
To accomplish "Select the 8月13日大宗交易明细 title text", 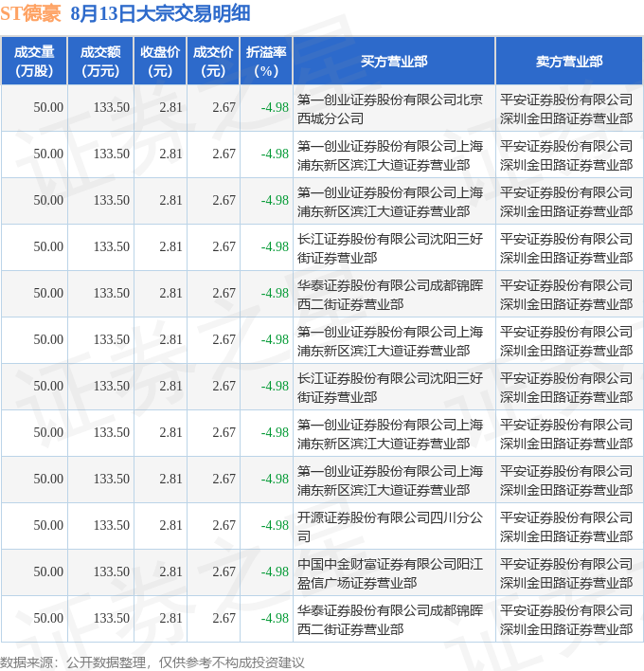I will click(160, 13).
